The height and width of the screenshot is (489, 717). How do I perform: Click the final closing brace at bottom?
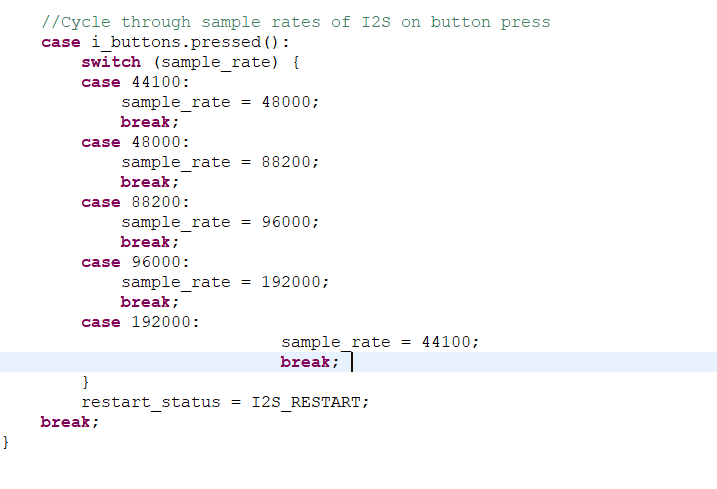click(5, 442)
